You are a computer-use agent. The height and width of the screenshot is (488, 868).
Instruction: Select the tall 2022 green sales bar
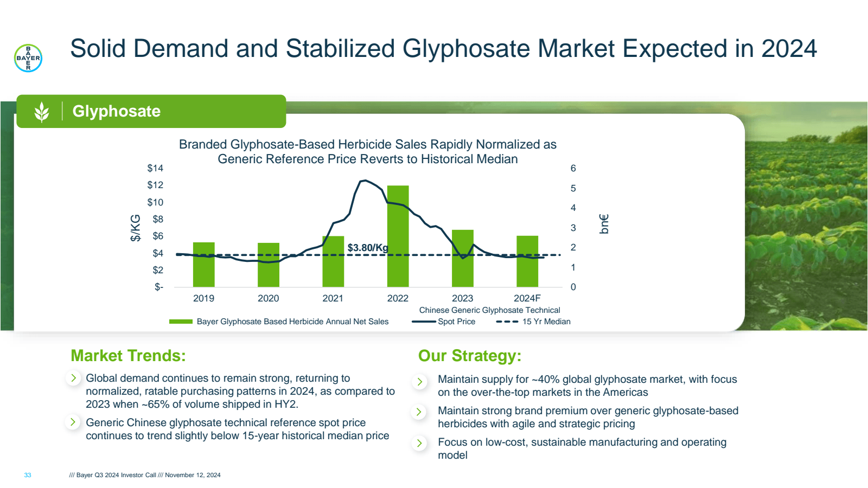[398, 236]
